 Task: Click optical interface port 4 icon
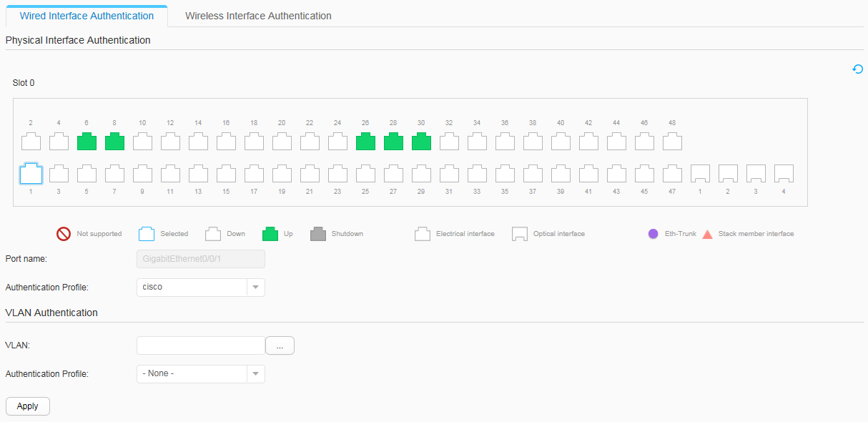[784, 173]
